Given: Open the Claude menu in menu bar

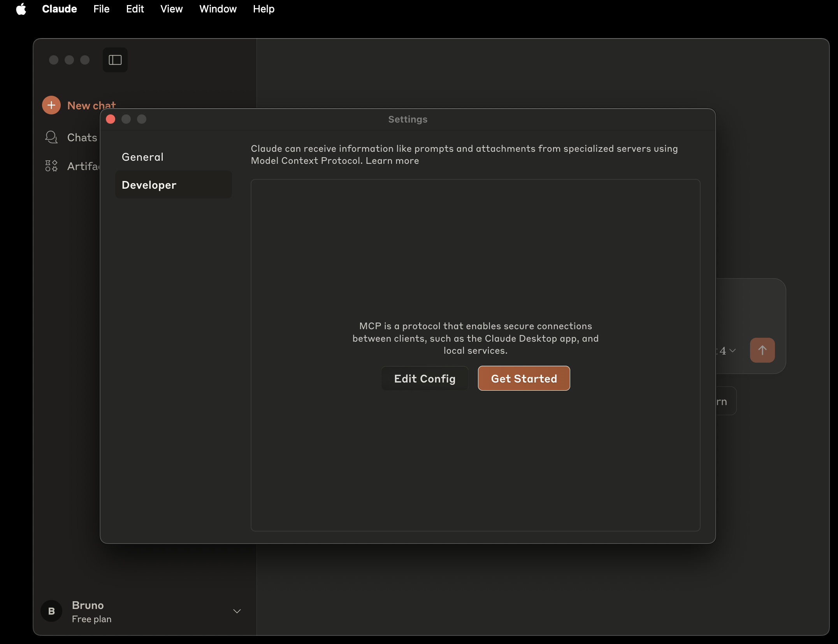Looking at the screenshot, I should click(60, 9).
